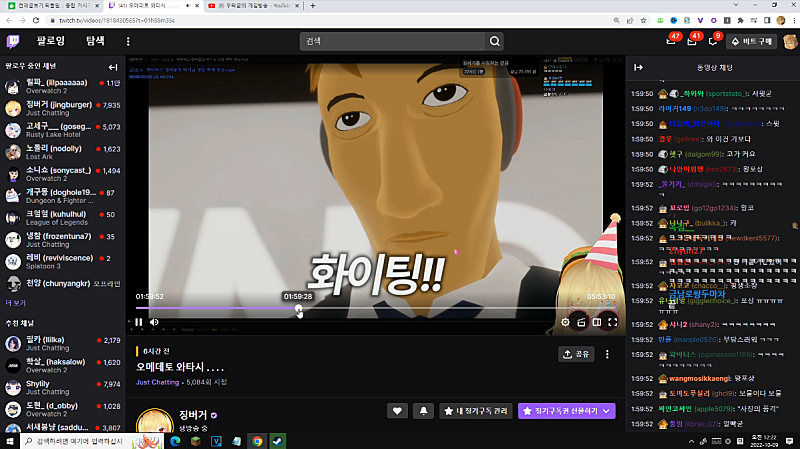Go back in Chrome navigation
The height and width of the screenshot is (449, 800).
pos(9,20)
